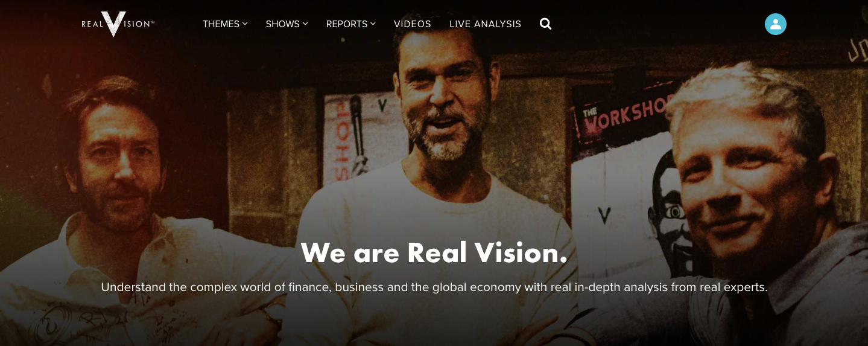The height and width of the screenshot is (346, 868).
Task: Go to the Videos page
Action: [413, 24]
